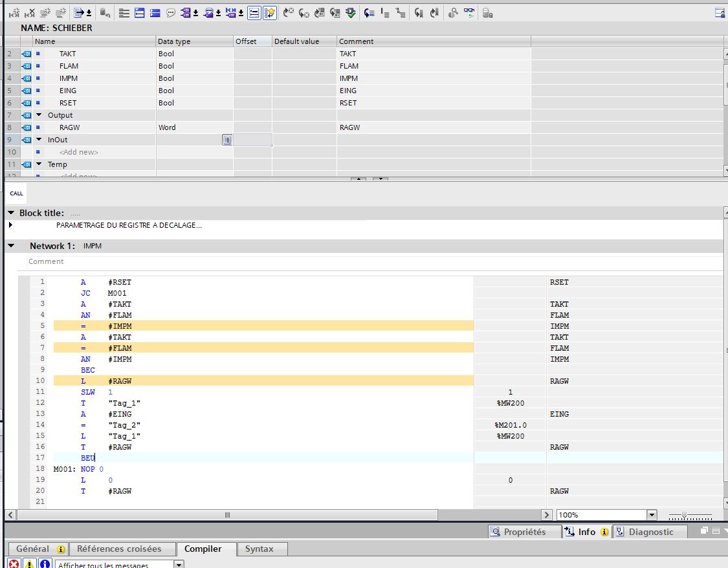Screen dimensions: 728x568
Task: Click the float window icon beside Diagnostic tab
Action: [705, 531]
